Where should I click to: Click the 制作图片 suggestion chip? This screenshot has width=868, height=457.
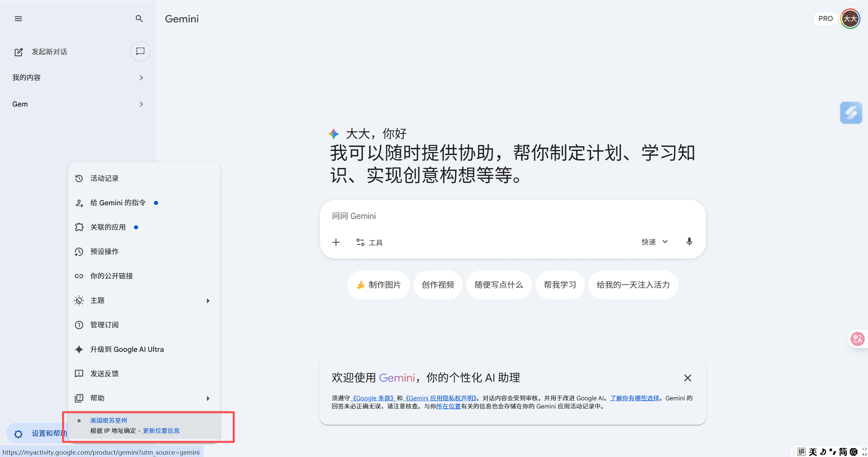point(378,285)
